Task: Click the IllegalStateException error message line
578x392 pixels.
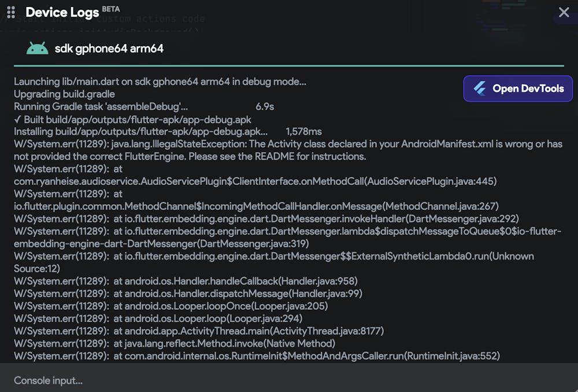Action: pyautogui.click(x=288, y=144)
